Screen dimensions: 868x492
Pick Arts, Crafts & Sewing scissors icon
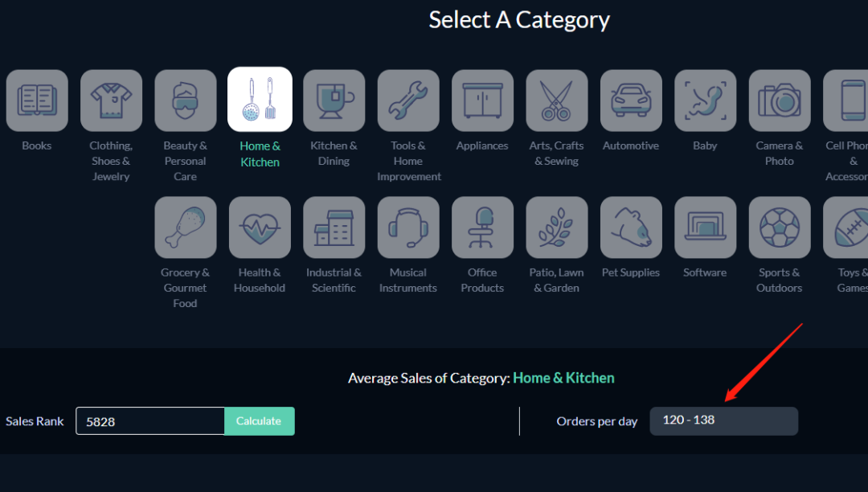[x=557, y=100]
